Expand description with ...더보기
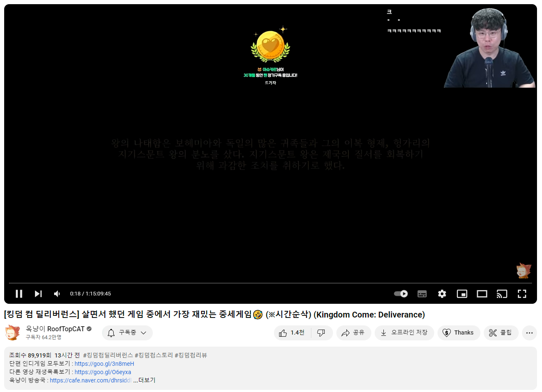542x392 pixels. (x=144, y=380)
